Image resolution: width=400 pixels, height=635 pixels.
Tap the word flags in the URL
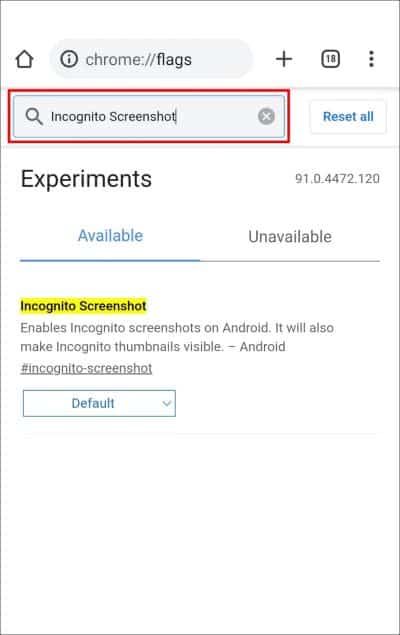[174, 60]
